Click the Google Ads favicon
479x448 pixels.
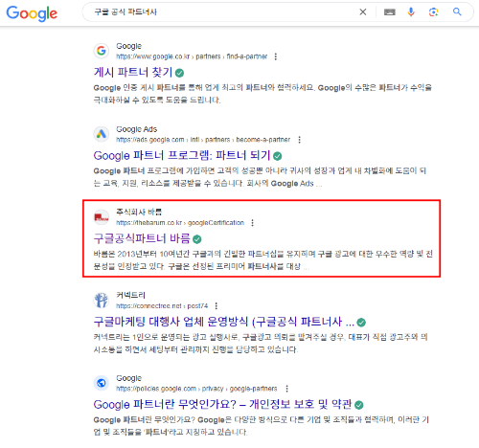102,134
